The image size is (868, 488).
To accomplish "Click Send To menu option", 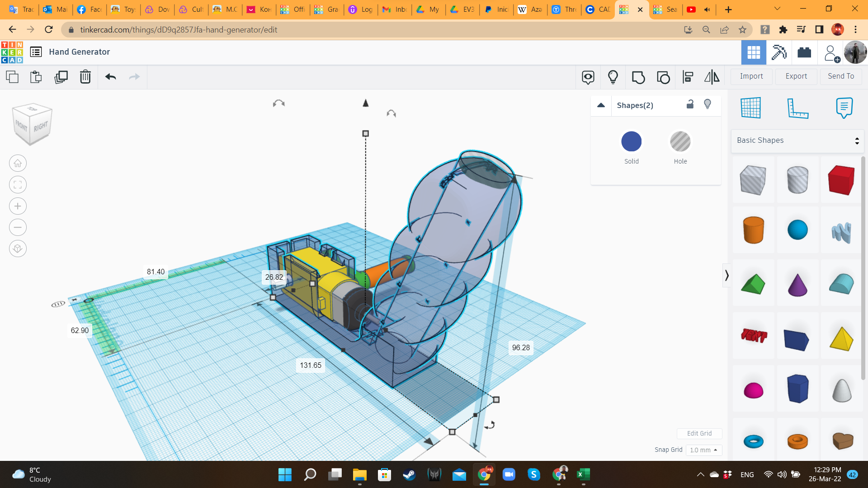I will coord(841,75).
